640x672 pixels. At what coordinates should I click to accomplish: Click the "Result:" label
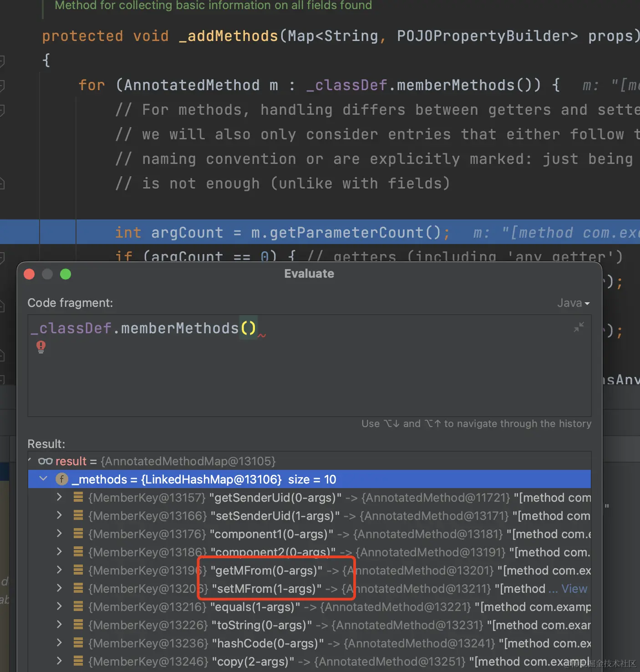(46, 444)
